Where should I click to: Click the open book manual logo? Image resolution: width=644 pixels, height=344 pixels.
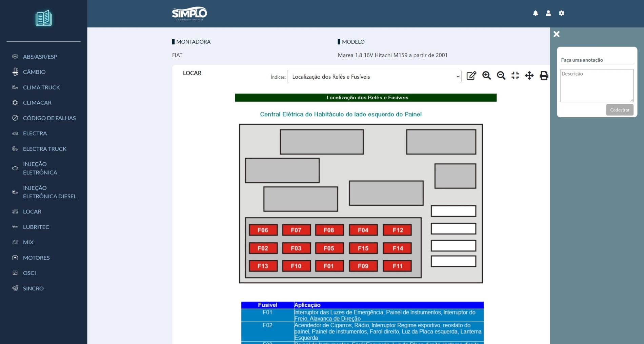[44, 18]
